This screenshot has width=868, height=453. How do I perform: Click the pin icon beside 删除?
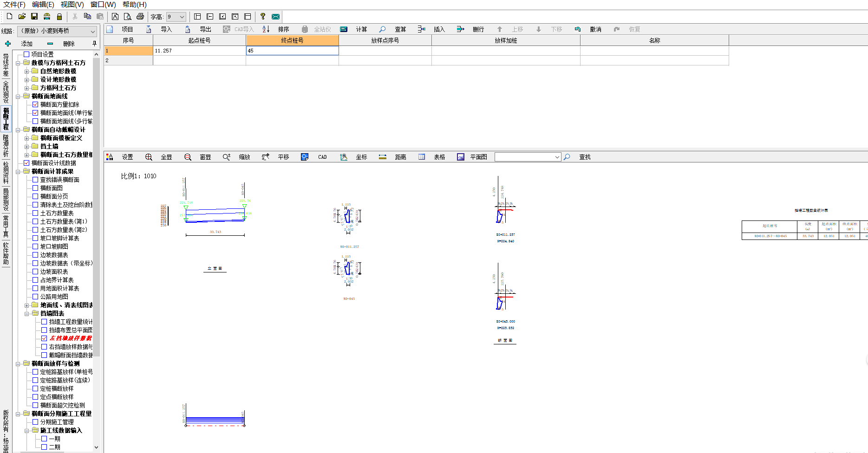(x=95, y=44)
